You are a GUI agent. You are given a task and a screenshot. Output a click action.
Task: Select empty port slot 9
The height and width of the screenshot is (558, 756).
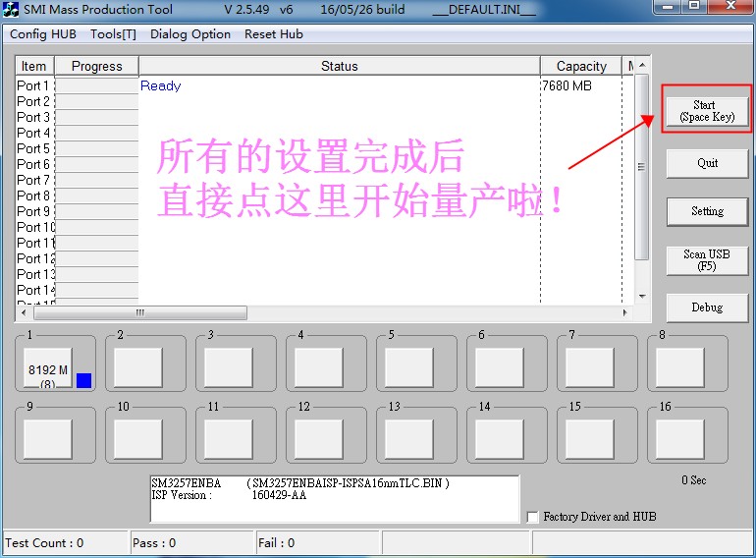tap(48, 439)
